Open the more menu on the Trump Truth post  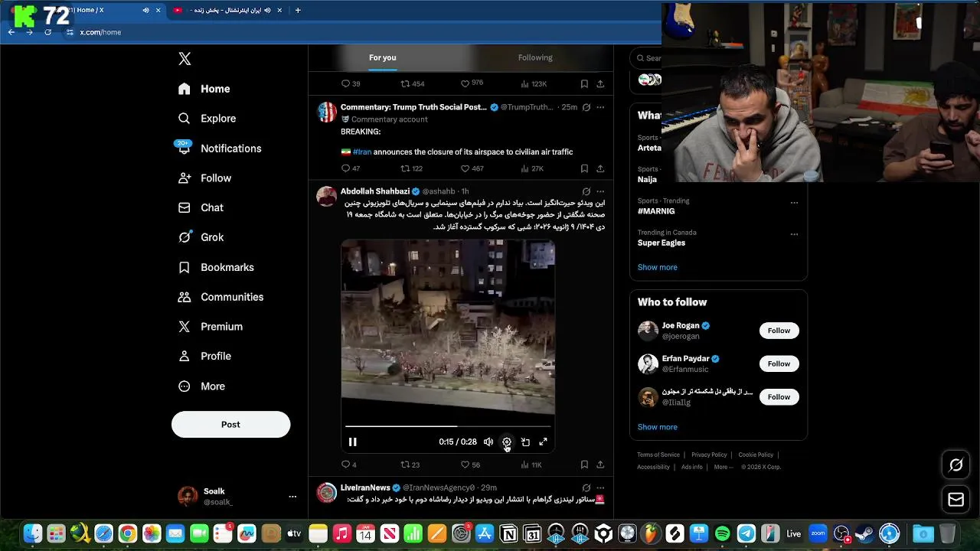pos(600,107)
